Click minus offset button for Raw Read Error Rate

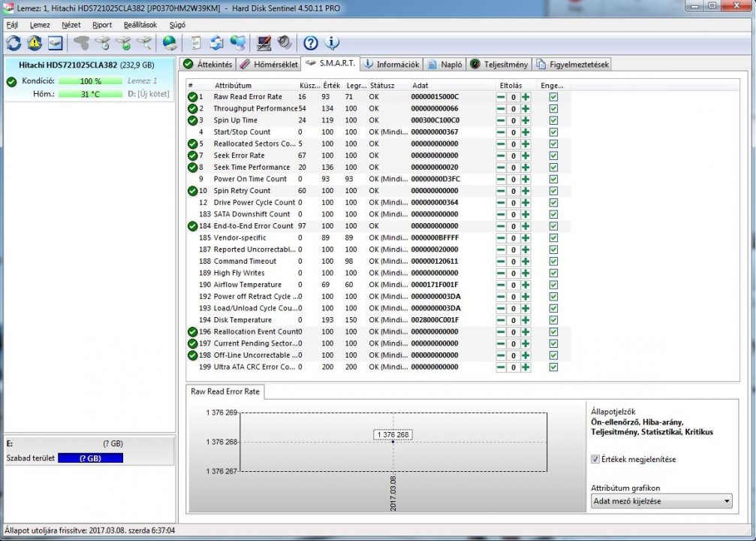tap(501, 97)
